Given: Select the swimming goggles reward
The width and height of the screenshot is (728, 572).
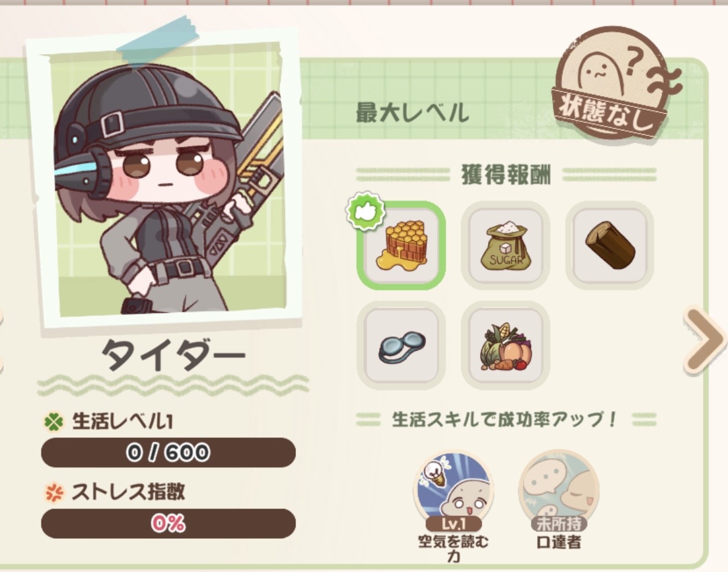Looking at the screenshot, I should pyautogui.click(x=401, y=346).
